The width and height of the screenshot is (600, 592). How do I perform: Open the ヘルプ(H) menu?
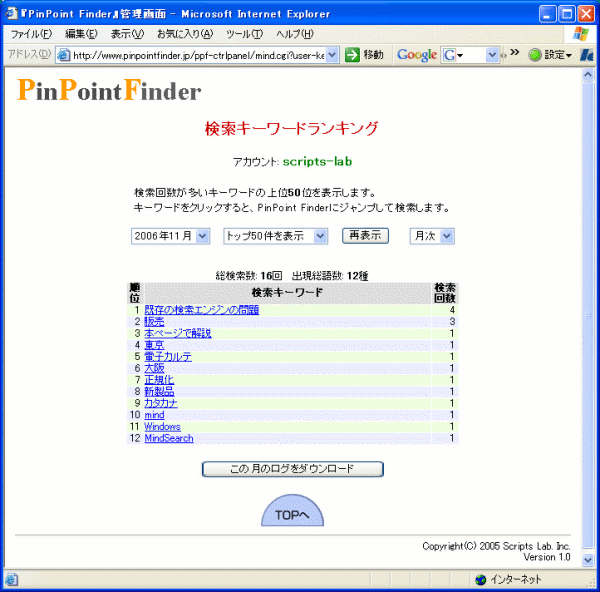295,34
